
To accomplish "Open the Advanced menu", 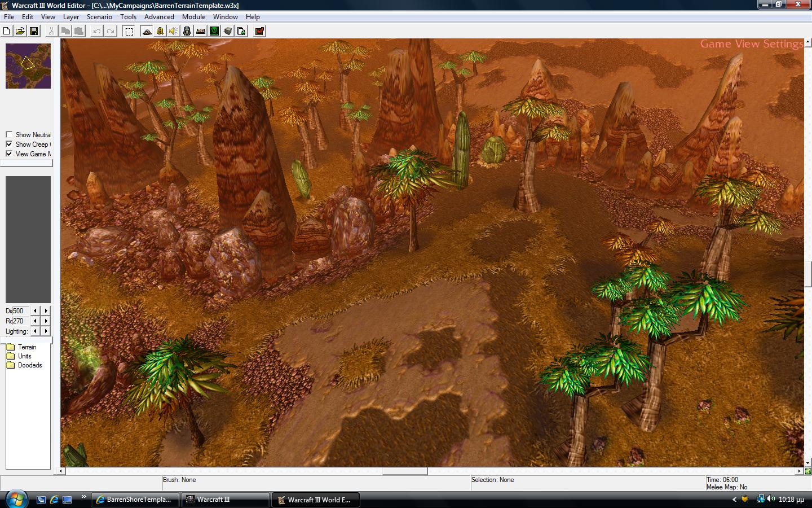I will [x=159, y=17].
